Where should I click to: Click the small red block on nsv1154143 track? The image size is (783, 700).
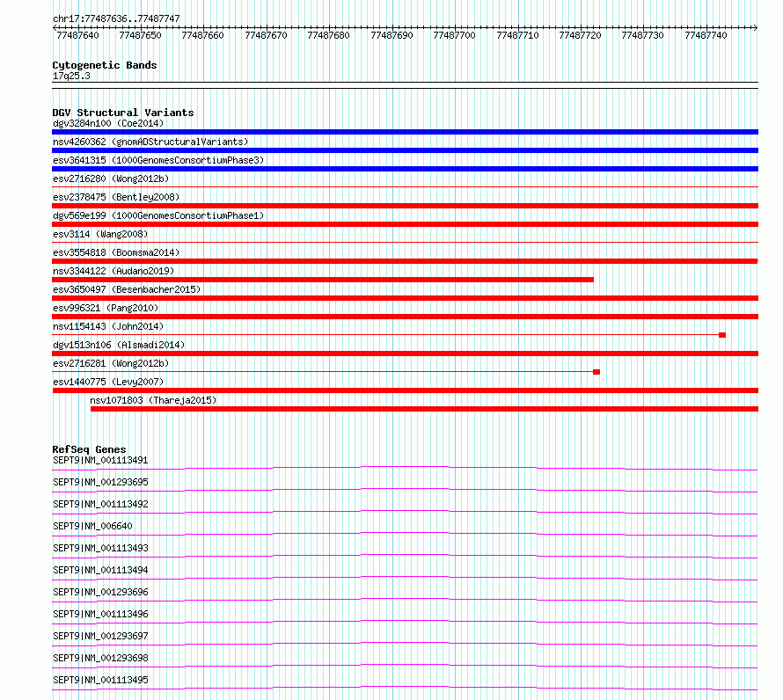(722, 335)
